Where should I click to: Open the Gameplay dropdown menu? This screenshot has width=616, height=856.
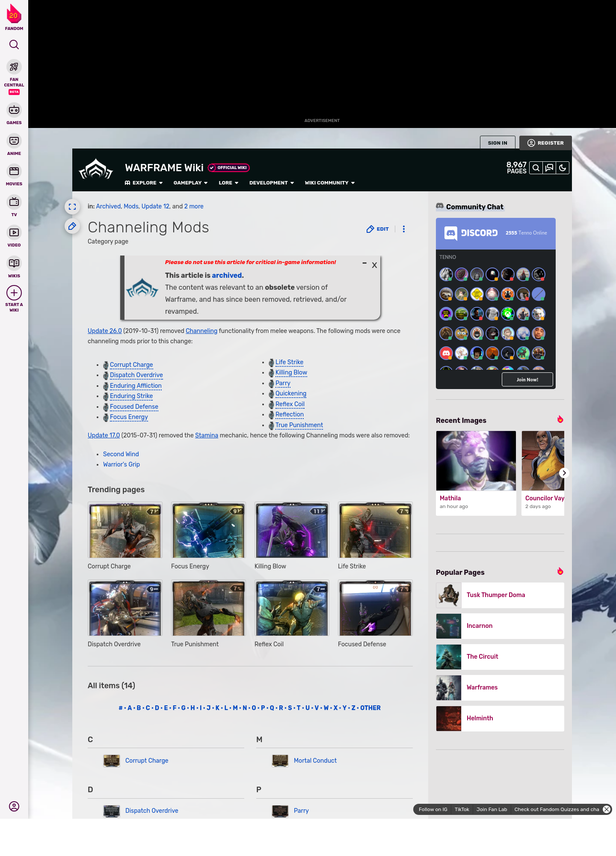point(190,183)
